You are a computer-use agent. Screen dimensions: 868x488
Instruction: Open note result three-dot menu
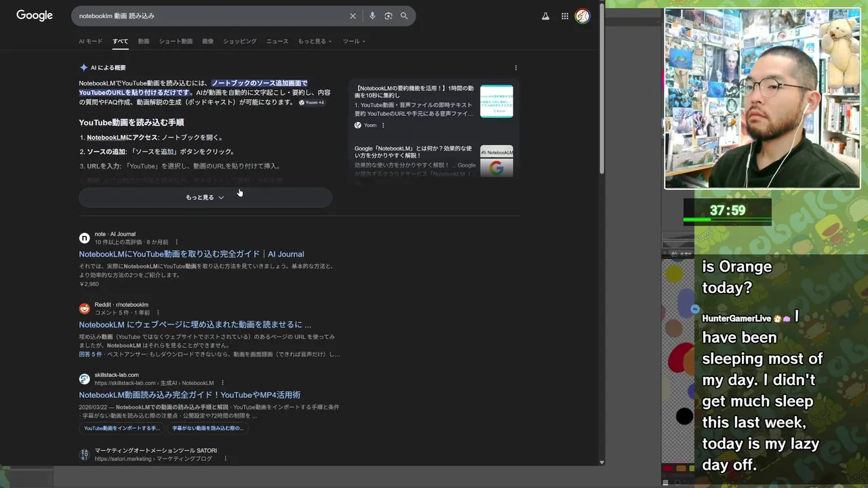point(177,242)
